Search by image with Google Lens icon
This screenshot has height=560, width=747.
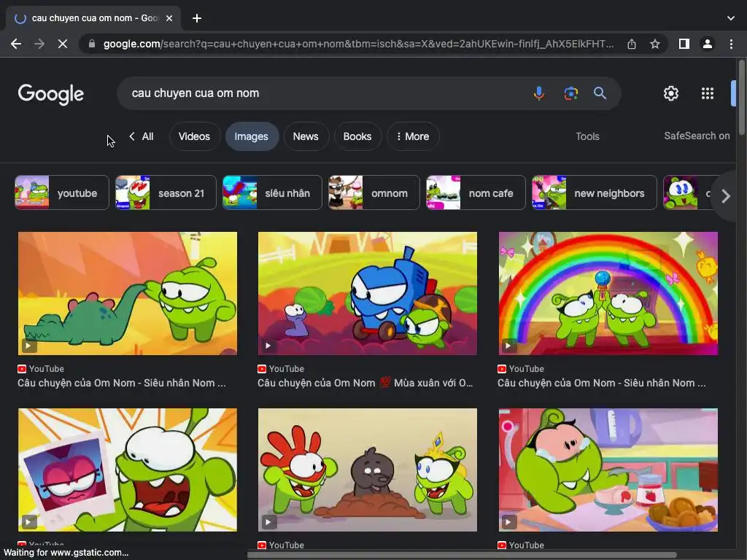point(570,93)
